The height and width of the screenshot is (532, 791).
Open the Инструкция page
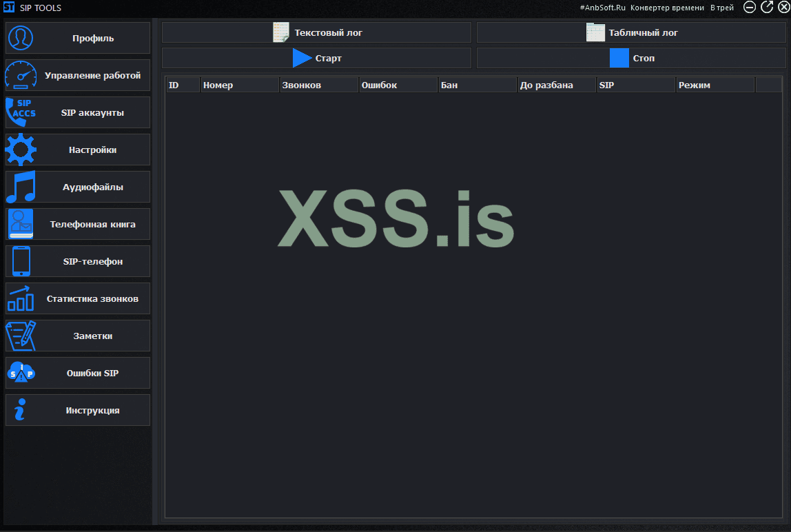pos(78,410)
